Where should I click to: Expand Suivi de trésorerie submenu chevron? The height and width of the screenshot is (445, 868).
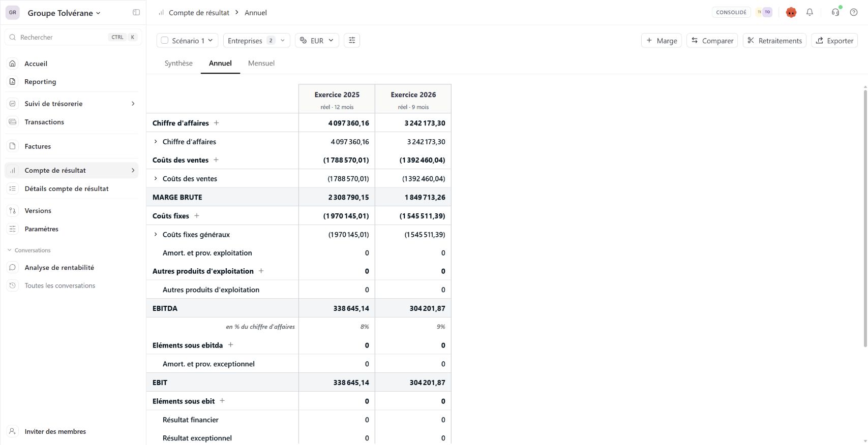click(133, 104)
